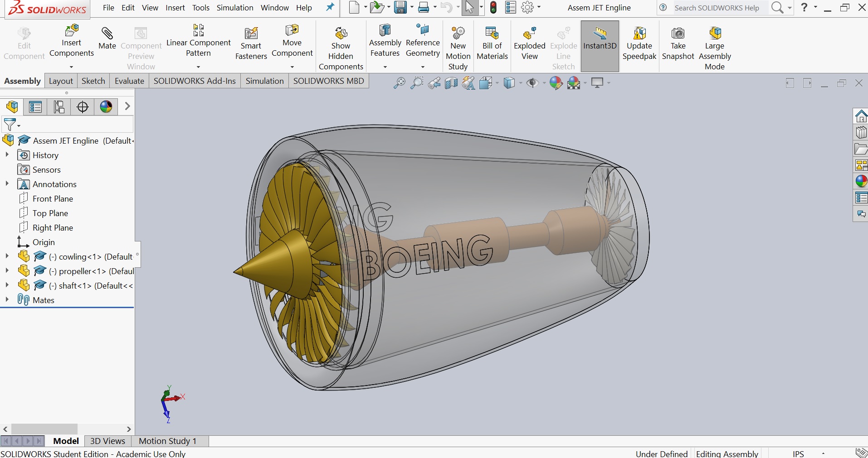
Task: Click the Rebuild traffic light icon
Action: tap(493, 8)
